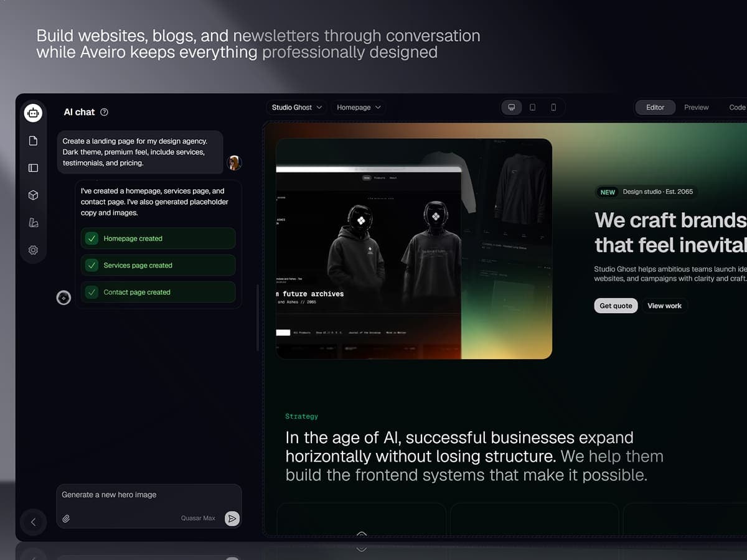Click the assistant avatar below the reply
Viewport: 747px width, 560px height.
(x=63, y=297)
